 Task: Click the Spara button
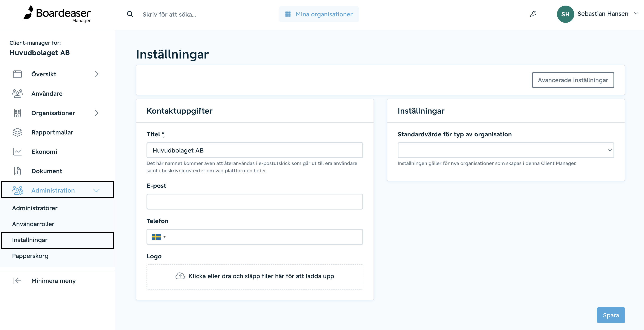point(611,315)
